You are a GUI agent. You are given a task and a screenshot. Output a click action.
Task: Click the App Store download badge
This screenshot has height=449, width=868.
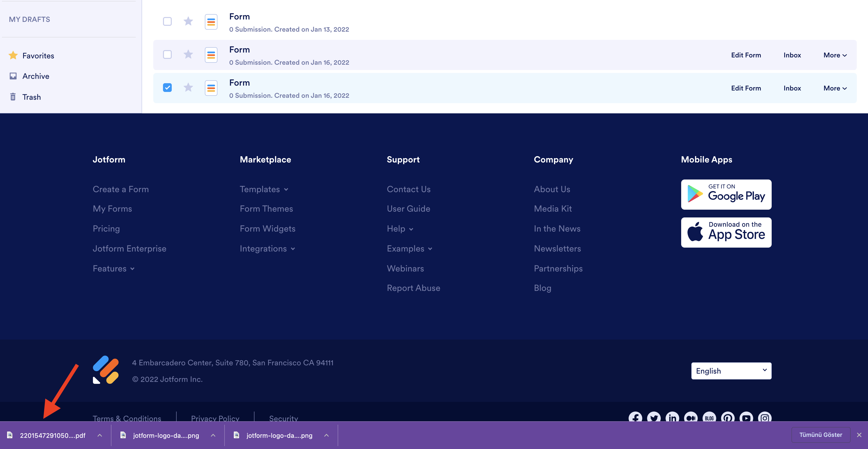[726, 233]
